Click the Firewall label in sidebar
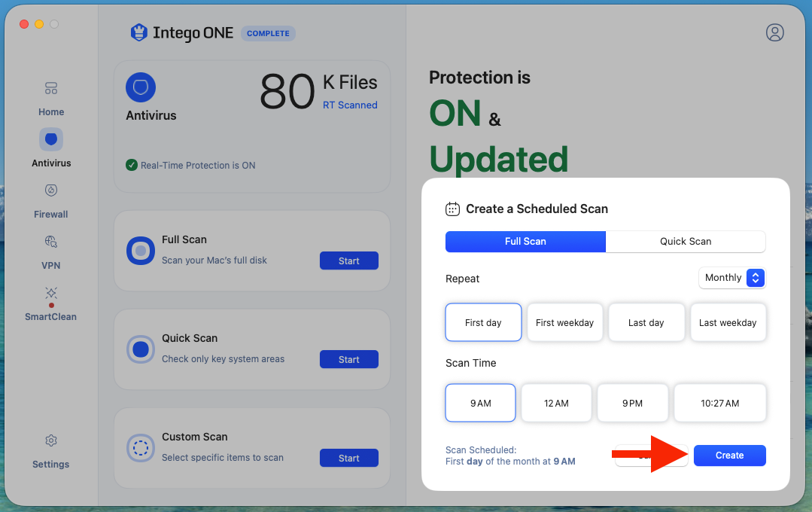The height and width of the screenshot is (512, 812). (x=50, y=215)
